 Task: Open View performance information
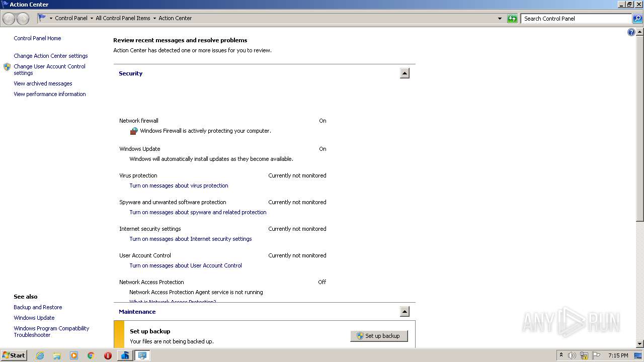(x=50, y=94)
